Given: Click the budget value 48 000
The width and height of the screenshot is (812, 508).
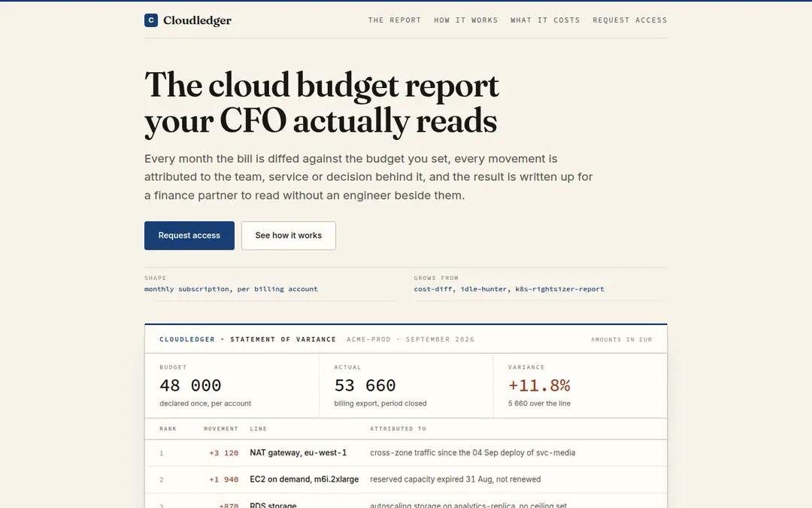Looking at the screenshot, I should 190,385.
